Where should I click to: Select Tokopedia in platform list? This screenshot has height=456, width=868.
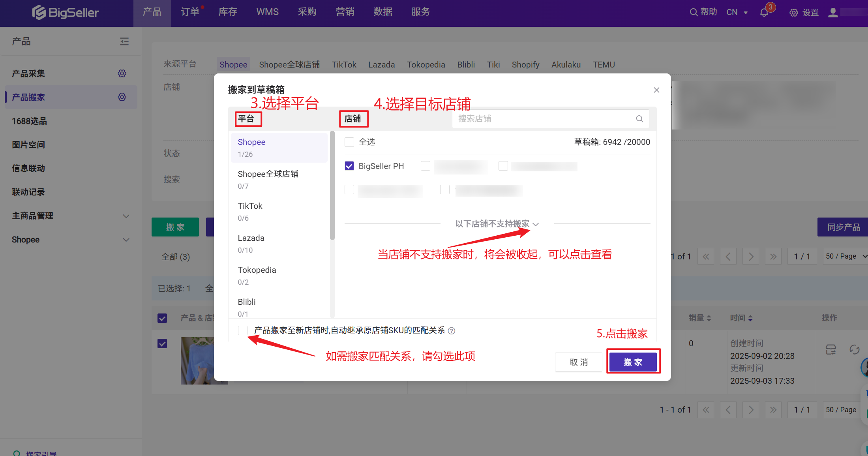tap(279, 276)
